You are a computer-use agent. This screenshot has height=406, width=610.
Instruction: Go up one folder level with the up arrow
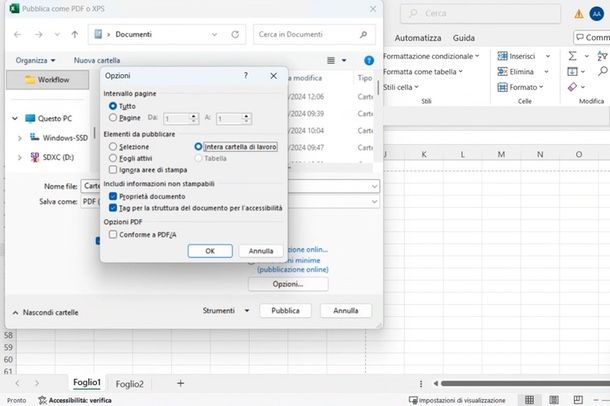75,35
